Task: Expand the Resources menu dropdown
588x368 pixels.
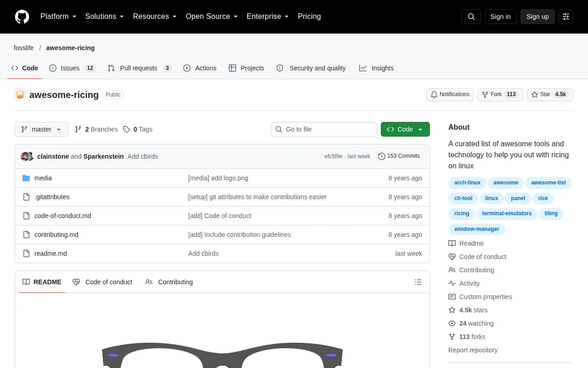Action: (x=155, y=17)
